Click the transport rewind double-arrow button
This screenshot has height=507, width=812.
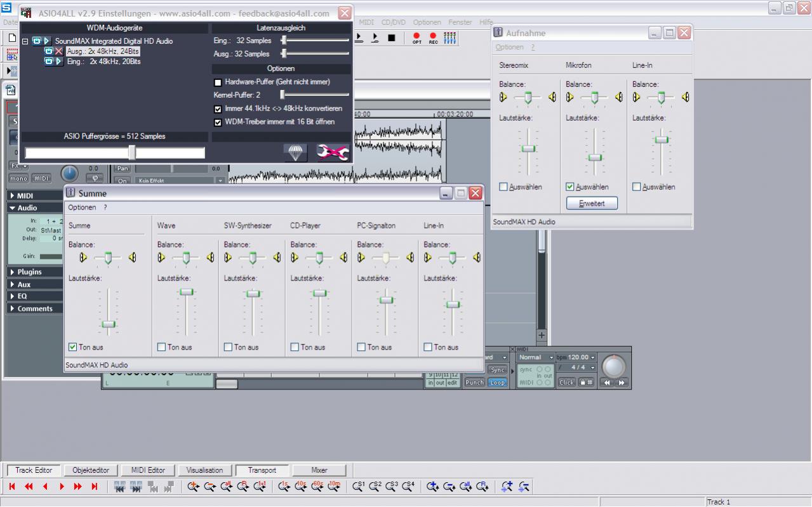608,383
